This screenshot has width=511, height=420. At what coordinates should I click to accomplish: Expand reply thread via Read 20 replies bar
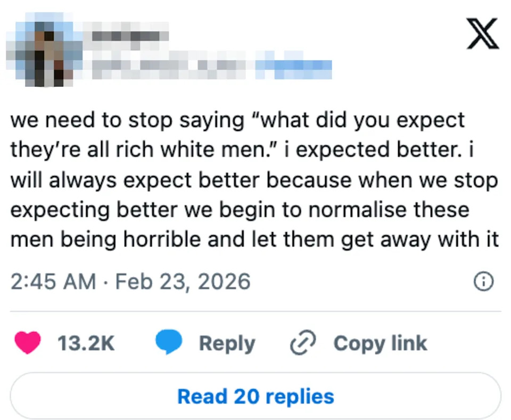pyautogui.click(x=256, y=396)
